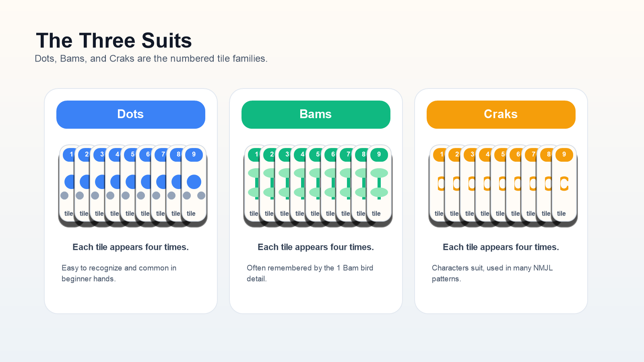
Task: Click the green Bams suit header
Action: (x=316, y=115)
